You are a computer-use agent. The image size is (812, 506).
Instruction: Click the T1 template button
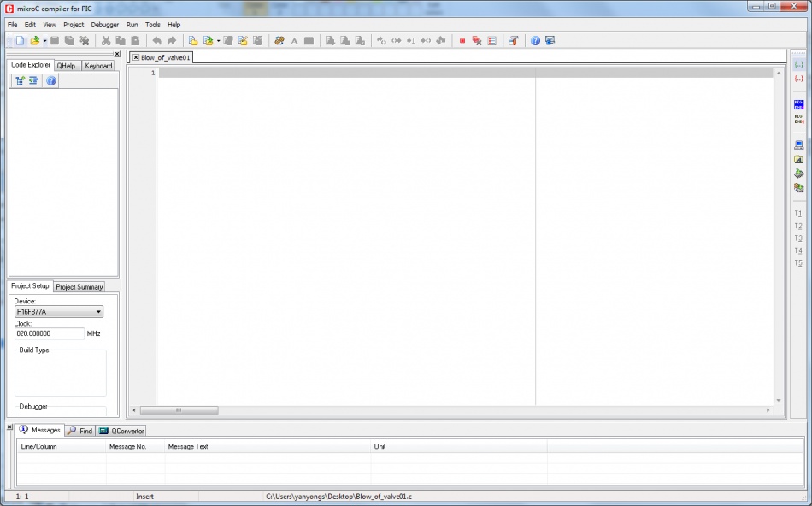pyautogui.click(x=798, y=214)
